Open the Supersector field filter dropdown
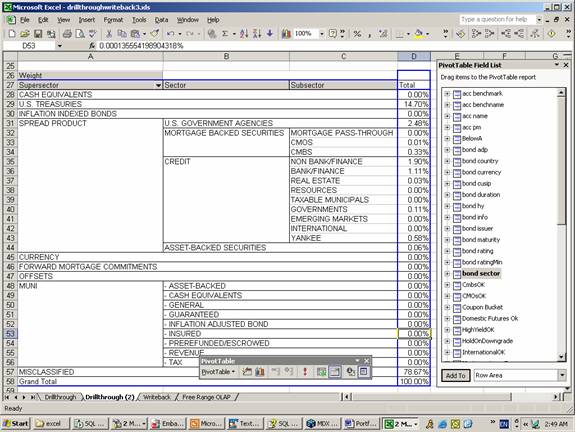This screenshot has height=432, width=575. pyautogui.click(x=158, y=85)
